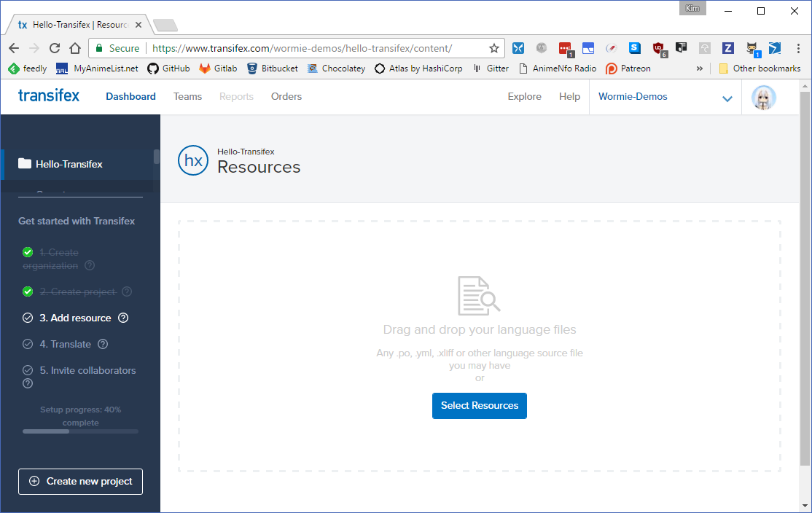Click the URL address bar

(298, 48)
